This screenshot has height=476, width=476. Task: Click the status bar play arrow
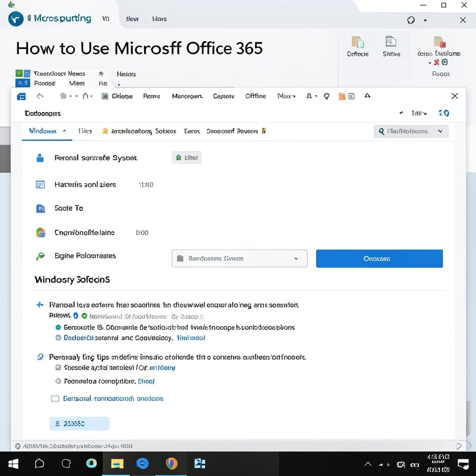tap(459, 446)
